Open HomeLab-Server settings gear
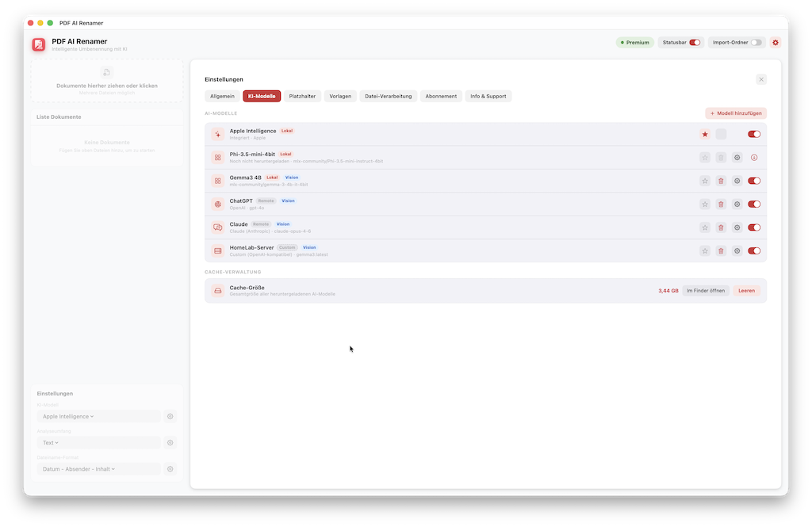The height and width of the screenshot is (527, 812). [737, 250]
